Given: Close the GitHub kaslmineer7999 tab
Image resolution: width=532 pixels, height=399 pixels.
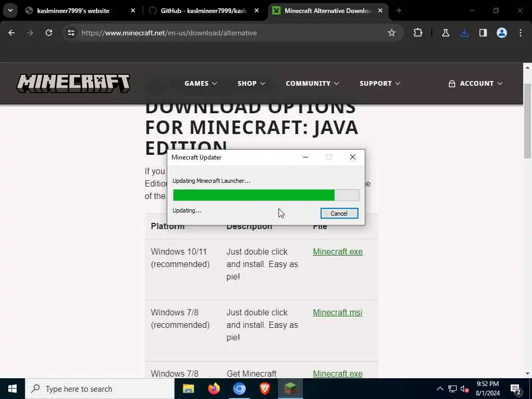Looking at the screenshot, I should click(257, 11).
